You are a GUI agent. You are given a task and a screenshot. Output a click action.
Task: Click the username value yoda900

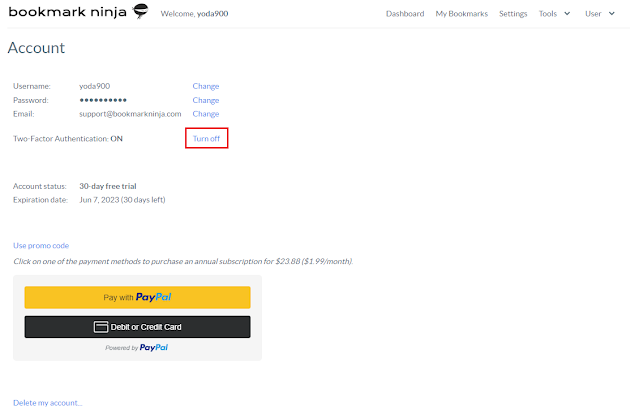pos(95,86)
